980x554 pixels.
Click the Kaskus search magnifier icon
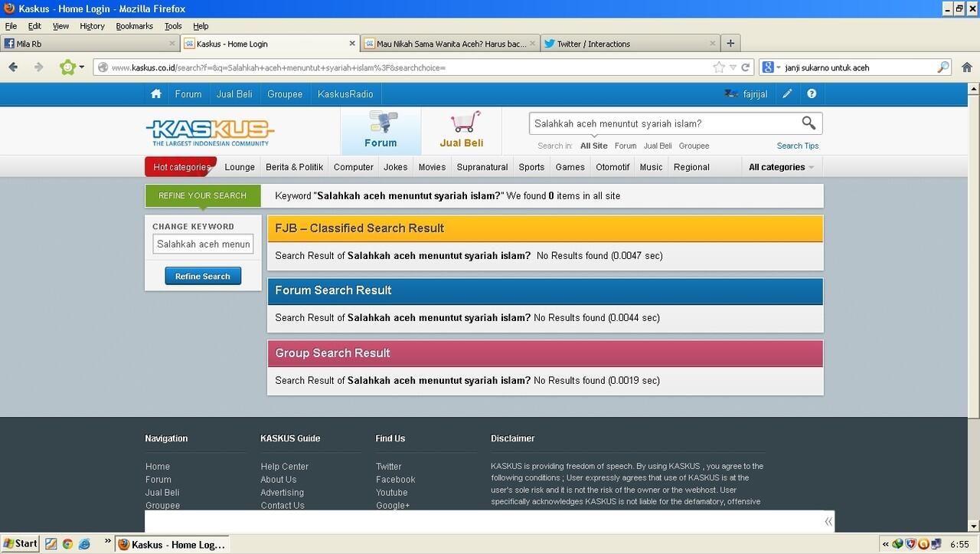pos(808,123)
